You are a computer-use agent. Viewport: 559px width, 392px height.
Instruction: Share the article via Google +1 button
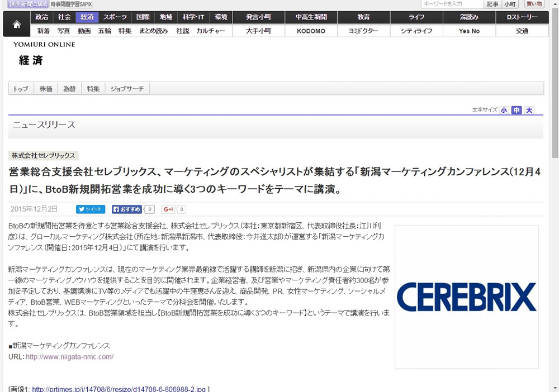[x=168, y=209]
